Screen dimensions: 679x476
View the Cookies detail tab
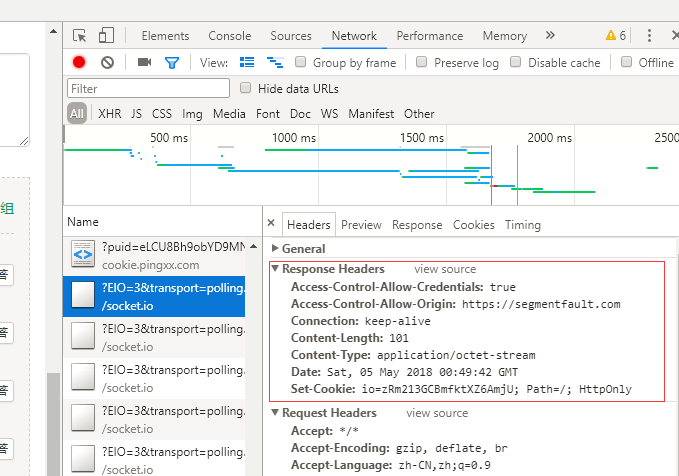(x=474, y=225)
